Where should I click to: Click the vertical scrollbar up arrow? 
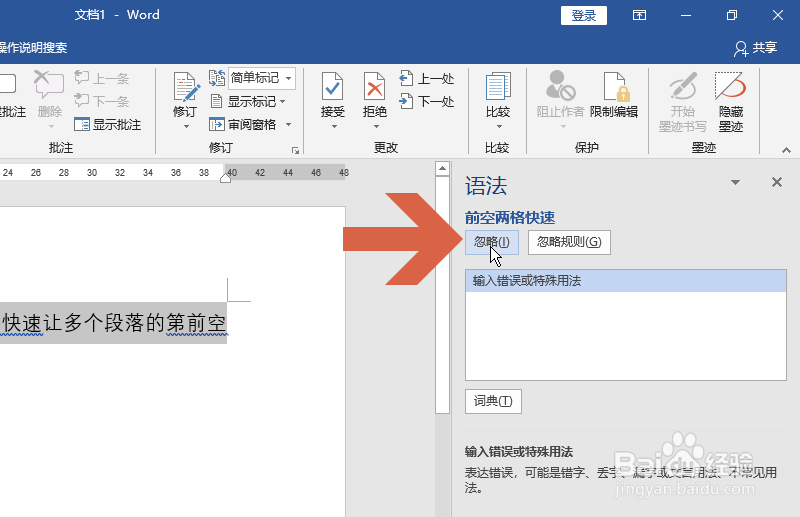pos(442,168)
